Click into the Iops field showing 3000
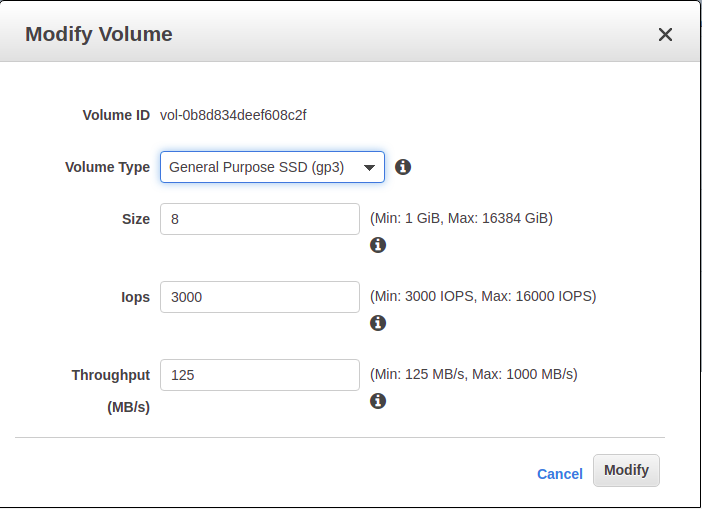702x509 pixels. [x=260, y=297]
